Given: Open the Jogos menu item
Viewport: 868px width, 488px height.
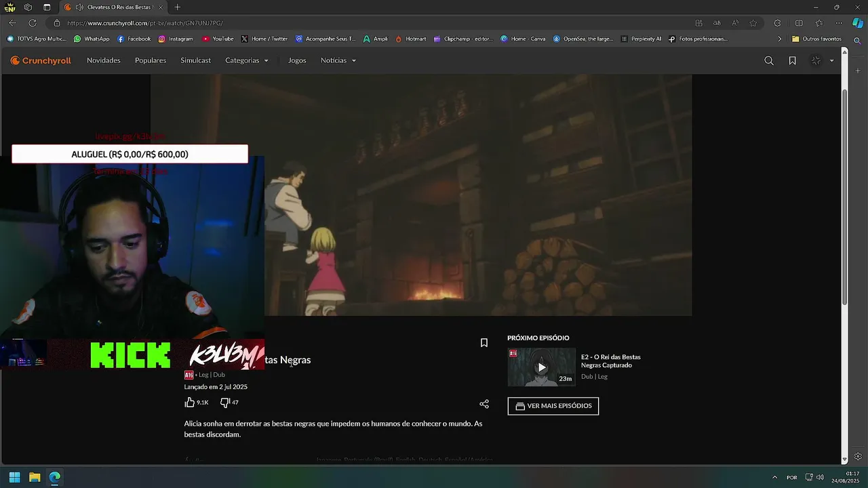Looking at the screenshot, I should point(297,60).
